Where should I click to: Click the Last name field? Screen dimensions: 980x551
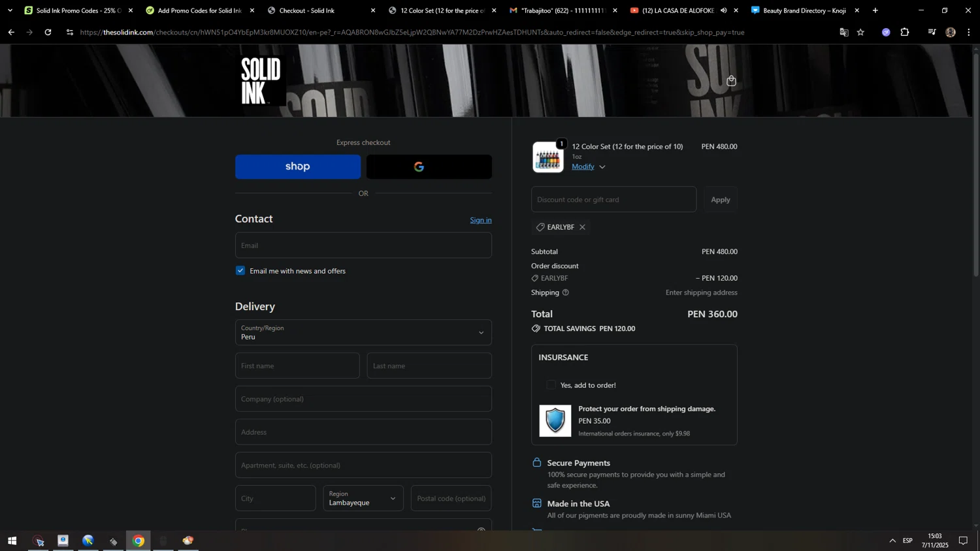click(x=429, y=366)
